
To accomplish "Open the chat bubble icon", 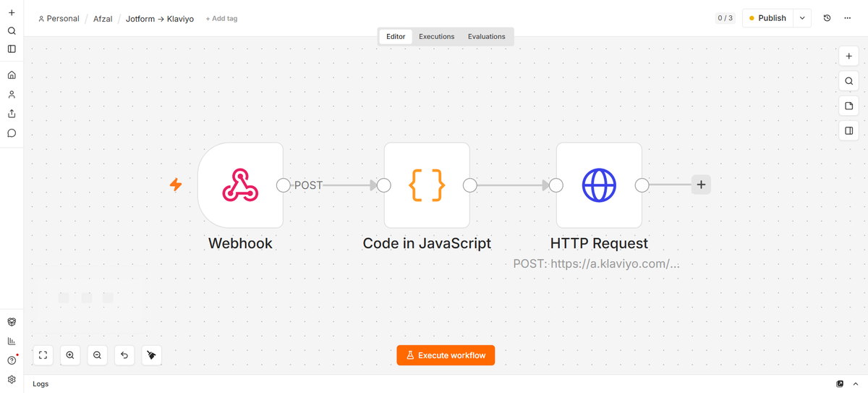I will [x=12, y=133].
